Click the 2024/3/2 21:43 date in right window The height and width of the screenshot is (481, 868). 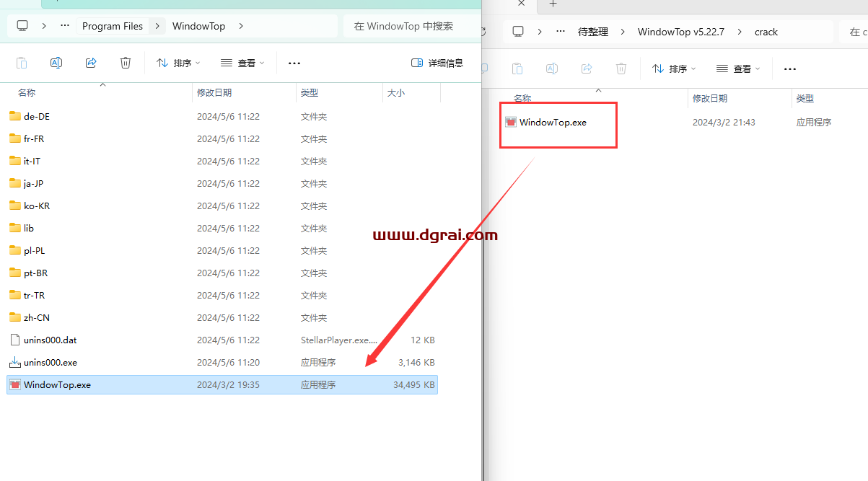coord(724,122)
